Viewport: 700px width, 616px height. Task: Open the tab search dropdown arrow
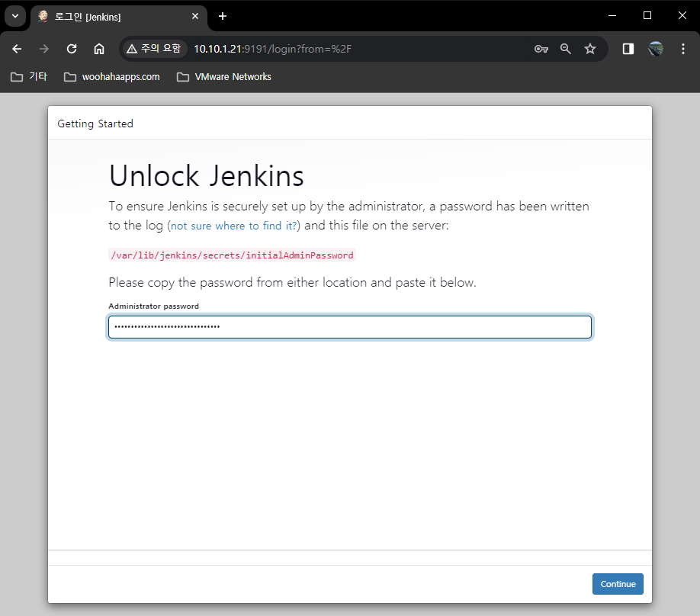[15, 17]
